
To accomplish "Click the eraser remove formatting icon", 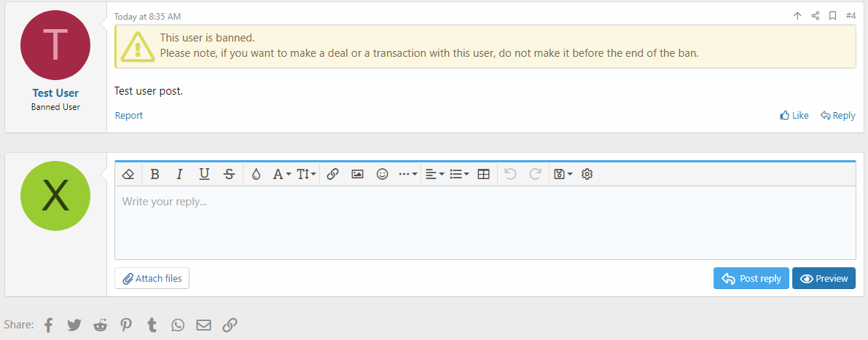I will (128, 174).
